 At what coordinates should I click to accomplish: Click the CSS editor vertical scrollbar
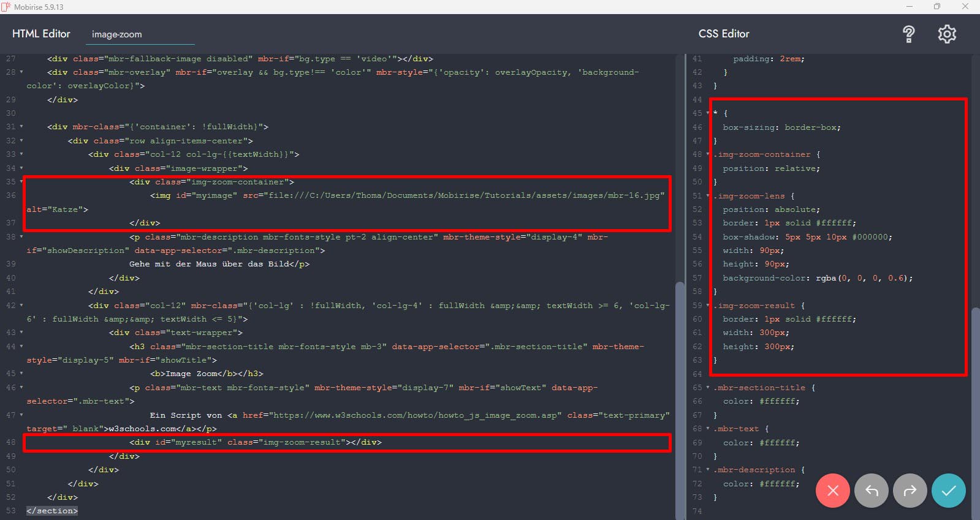click(x=975, y=398)
